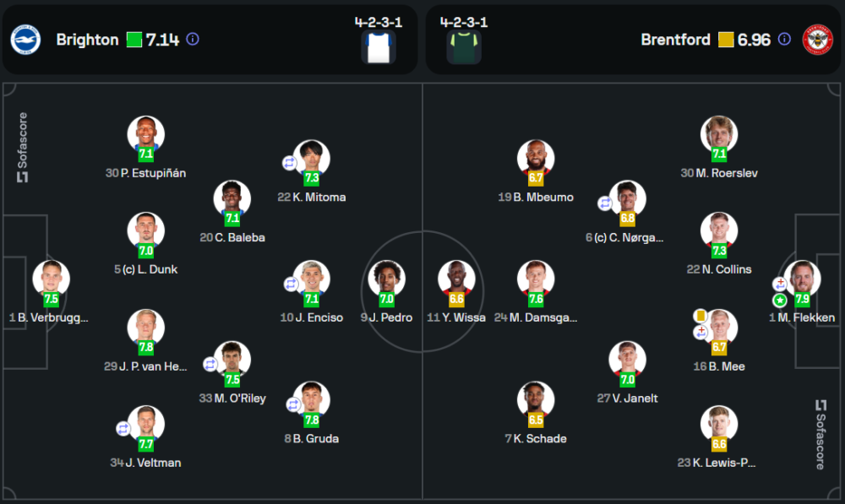Image resolution: width=845 pixels, height=504 pixels.
Task: Click the yellow square beside Brentford's rating
Action: coord(725,40)
